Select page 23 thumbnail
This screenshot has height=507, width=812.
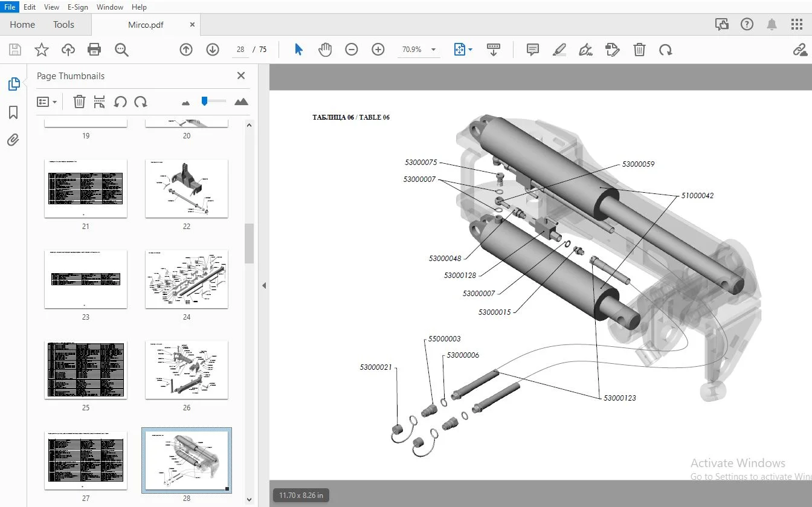pos(86,279)
